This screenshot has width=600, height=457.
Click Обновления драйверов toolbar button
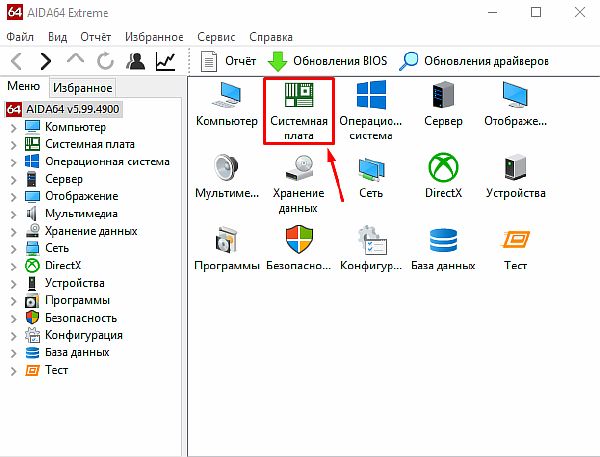[474, 61]
